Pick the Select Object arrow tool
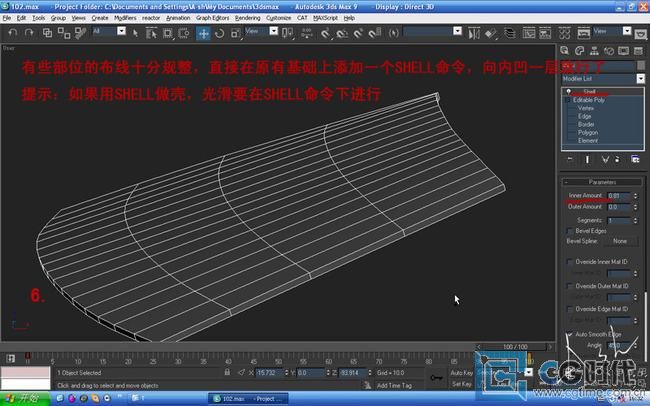Screen dimensions: 650x406 point(135,33)
